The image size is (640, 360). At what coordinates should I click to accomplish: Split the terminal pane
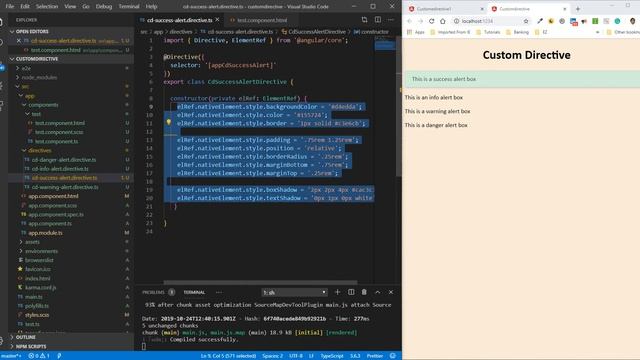[x=351, y=292]
